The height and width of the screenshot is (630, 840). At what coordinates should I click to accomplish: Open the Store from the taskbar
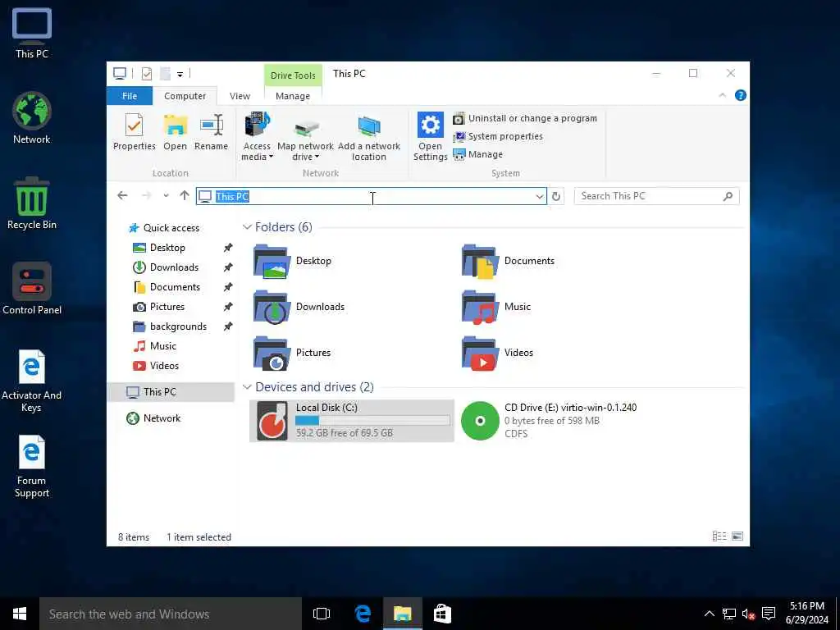(442, 614)
